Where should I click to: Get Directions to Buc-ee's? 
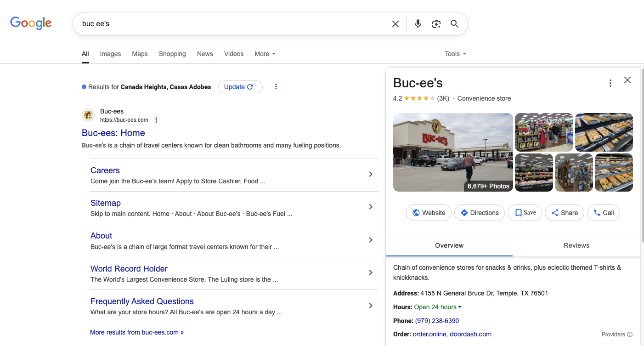tap(480, 213)
